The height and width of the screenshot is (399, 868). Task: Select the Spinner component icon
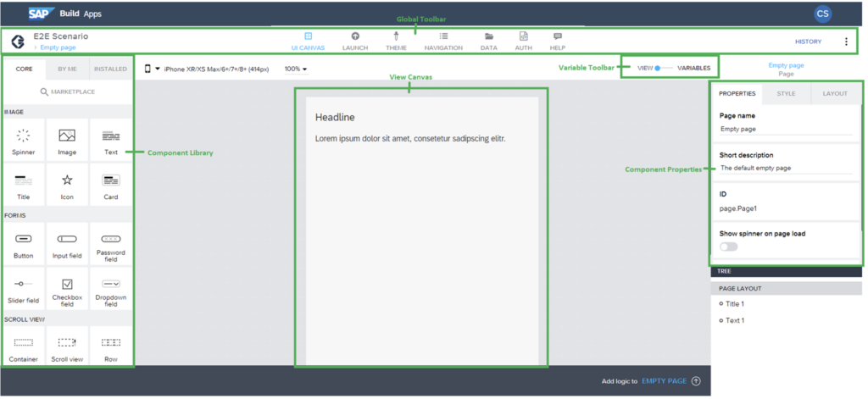(24, 136)
